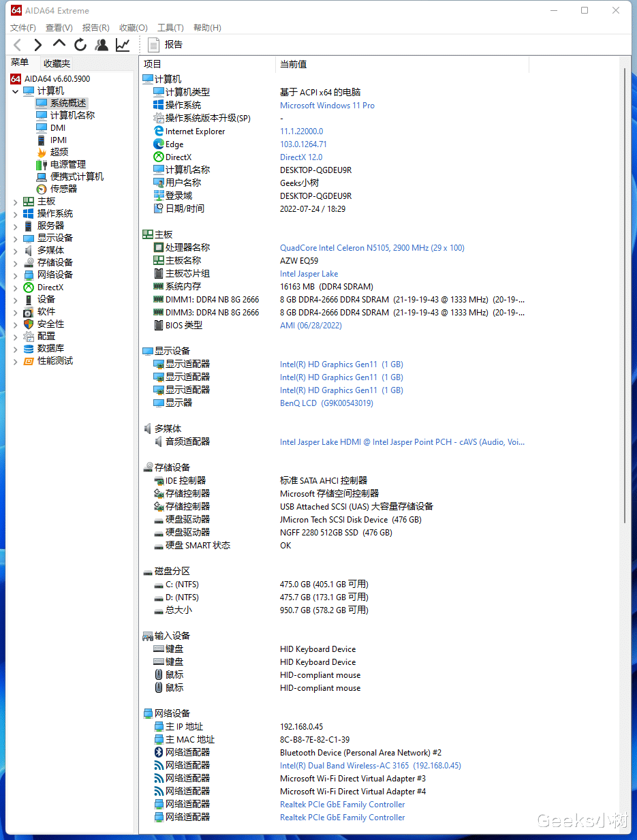The height and width of the screenshot is (840, 637).
Task: Open the 工具(T) menu
Action: [x=170, y=28]
